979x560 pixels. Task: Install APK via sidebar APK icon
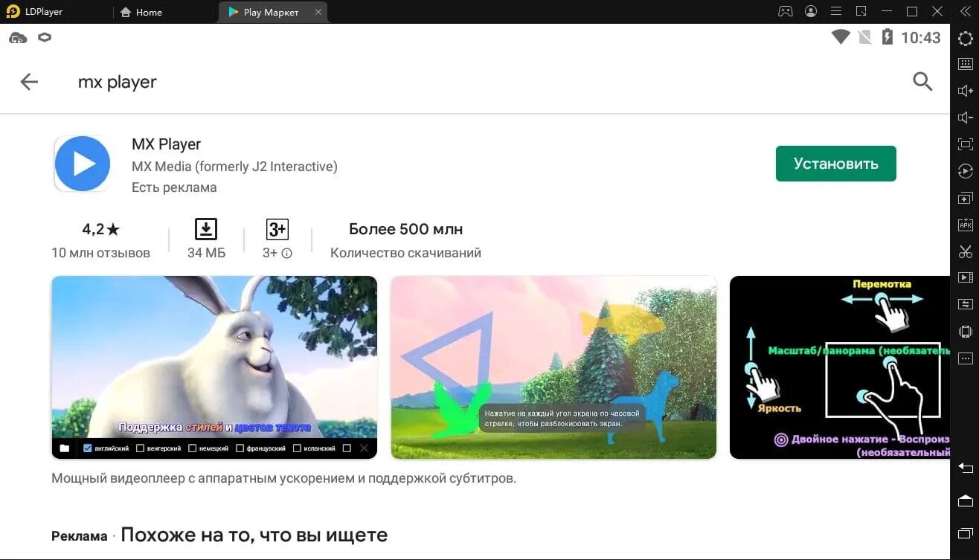(965, 225)
